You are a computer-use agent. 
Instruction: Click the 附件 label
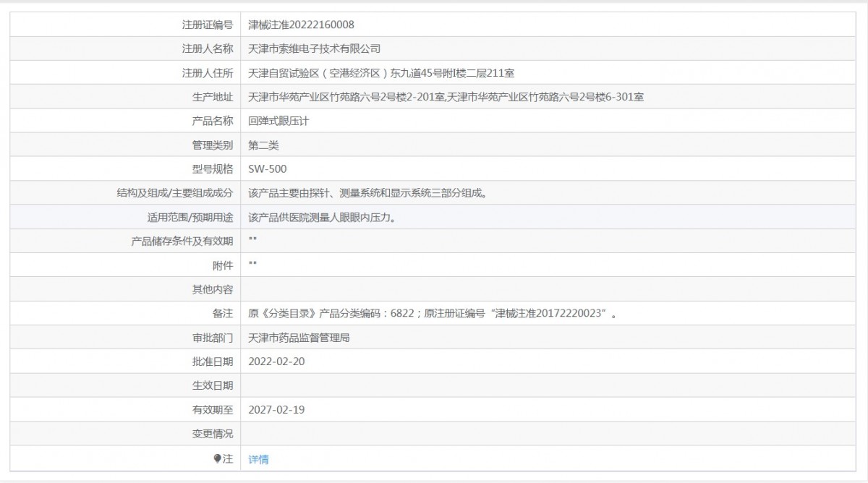222,265
